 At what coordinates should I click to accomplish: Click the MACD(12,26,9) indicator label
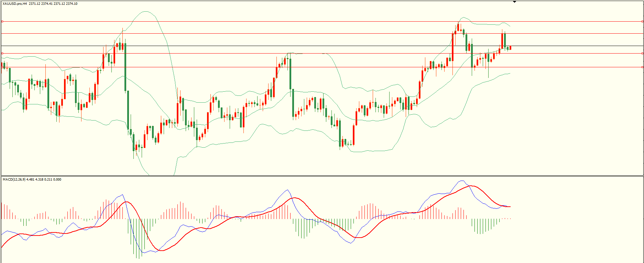(x=13, y=179)
